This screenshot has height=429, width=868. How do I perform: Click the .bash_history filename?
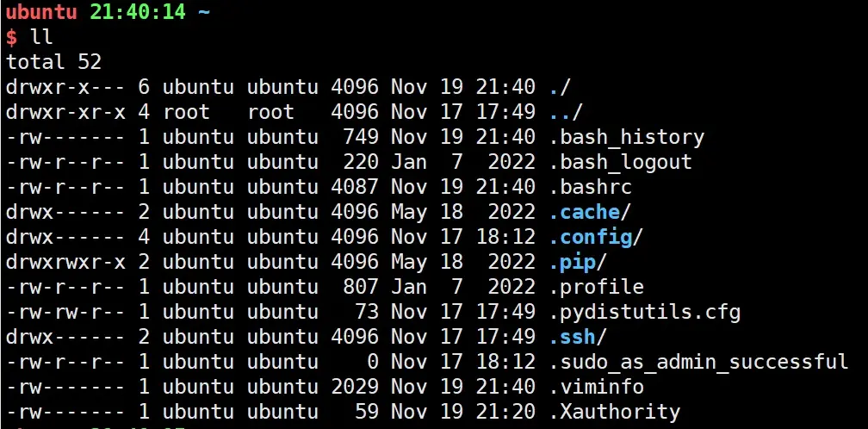click(627, 137)
